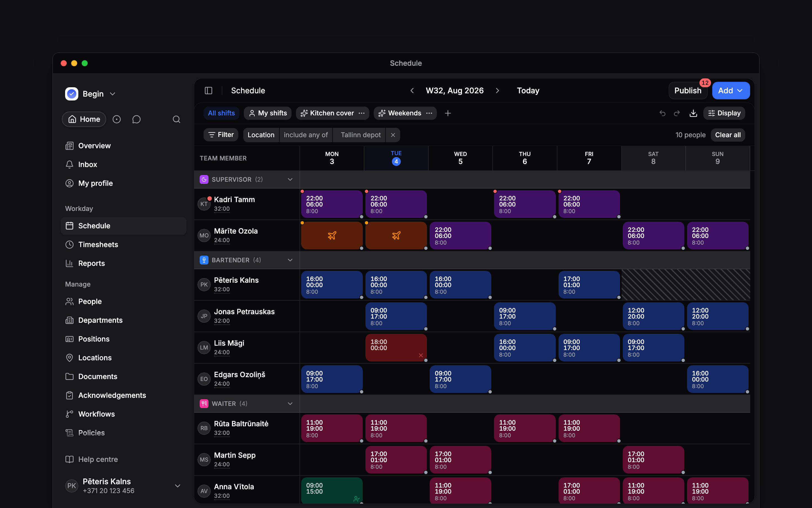Click the undo arrow icon
The image size is (812, 508).
(x=662, y=113)
